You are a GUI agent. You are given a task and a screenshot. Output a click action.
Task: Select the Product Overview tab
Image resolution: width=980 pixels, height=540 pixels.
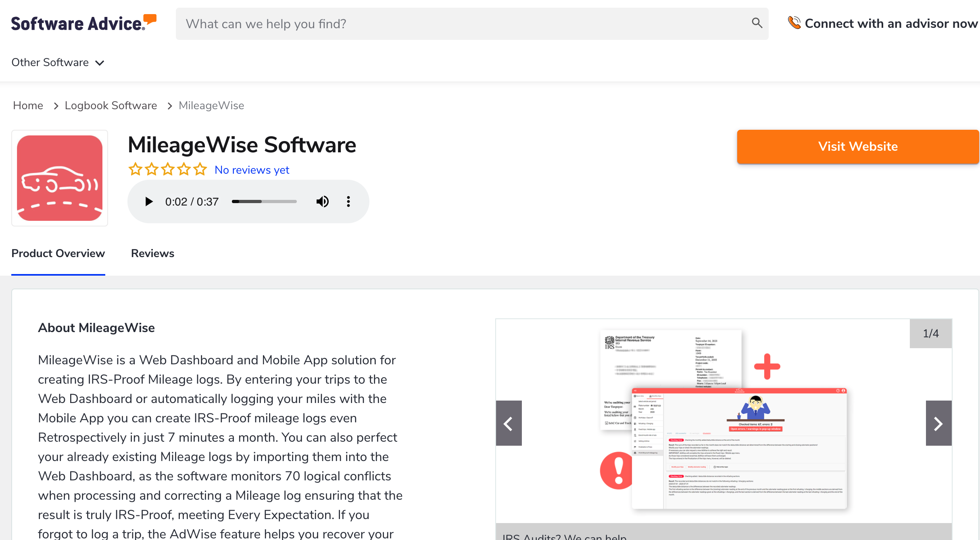58,253
